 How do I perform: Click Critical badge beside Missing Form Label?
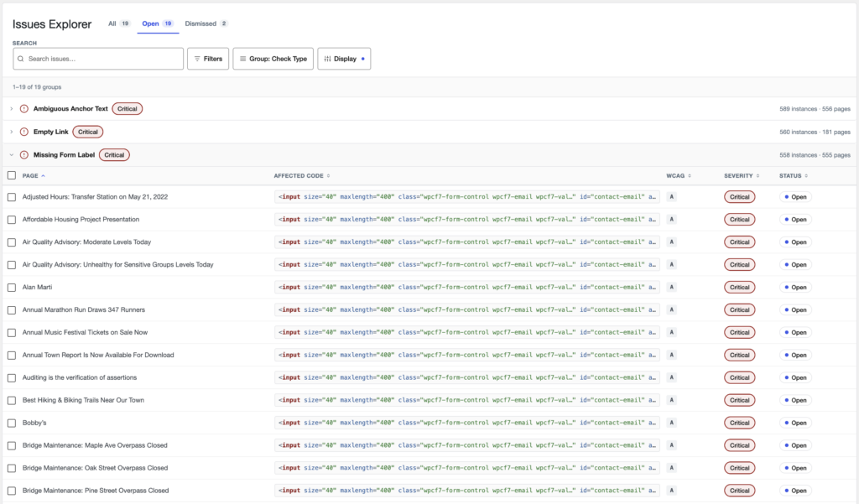[114, 154]
